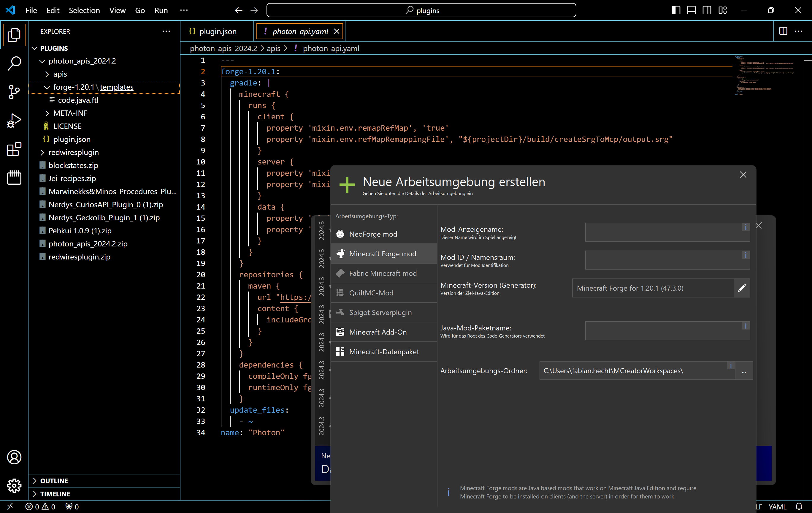
Task: Open the Source Control view
Action: click(x=14, y=92)
